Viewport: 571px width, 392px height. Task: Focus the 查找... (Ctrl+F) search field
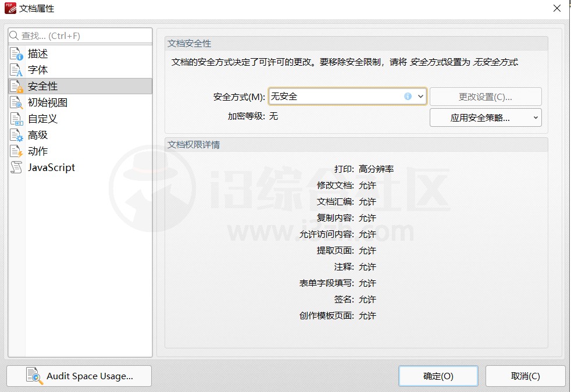point(80,35)
